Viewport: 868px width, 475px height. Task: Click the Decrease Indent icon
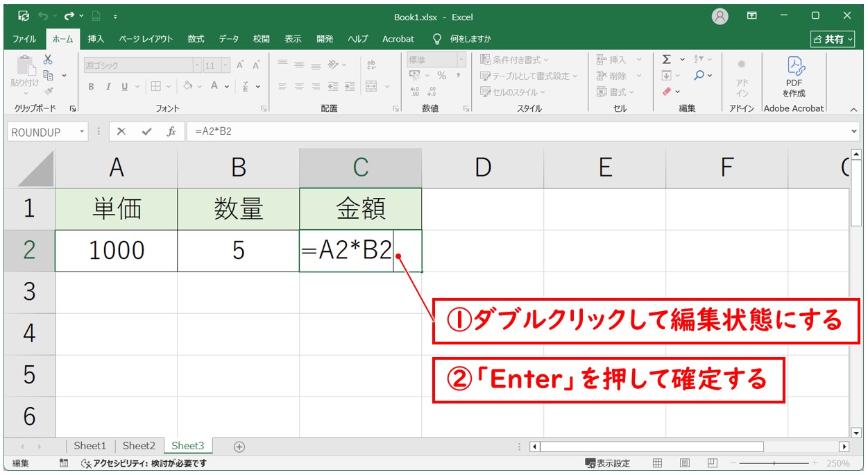tap(333, 87)
